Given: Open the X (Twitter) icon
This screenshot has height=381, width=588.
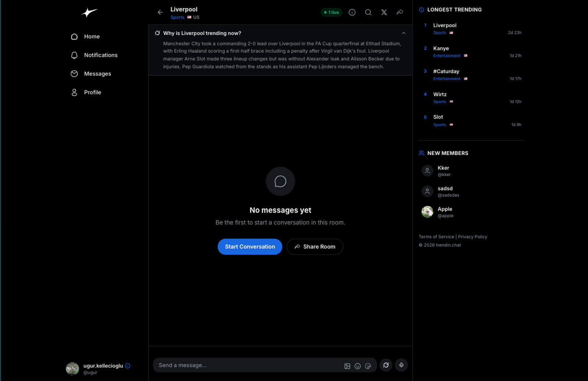Looking at the screenshot, I should (384, 12).
